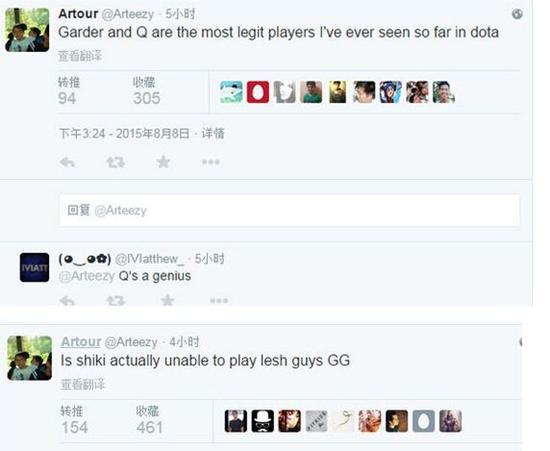
Task: Click the red Opera-logo avatar in favoriters
Action: 258,92
